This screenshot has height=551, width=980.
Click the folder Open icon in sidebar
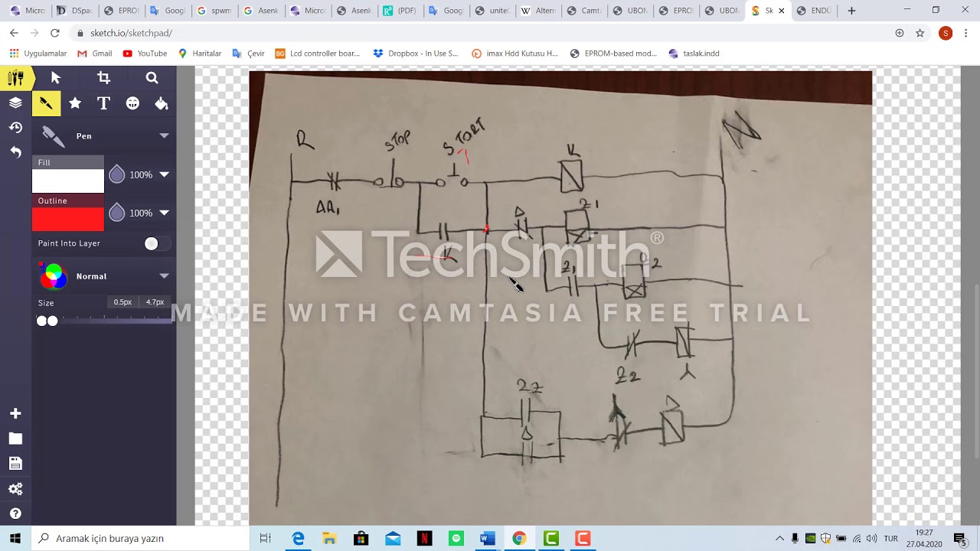click(x=15, y=439)
